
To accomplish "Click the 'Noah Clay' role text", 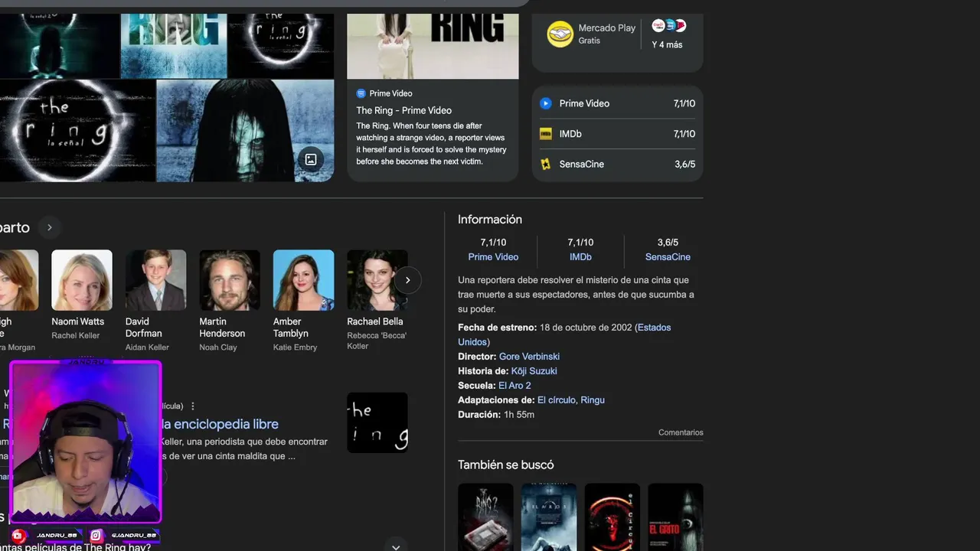I will pyautogui.click(x=218, y=347).
